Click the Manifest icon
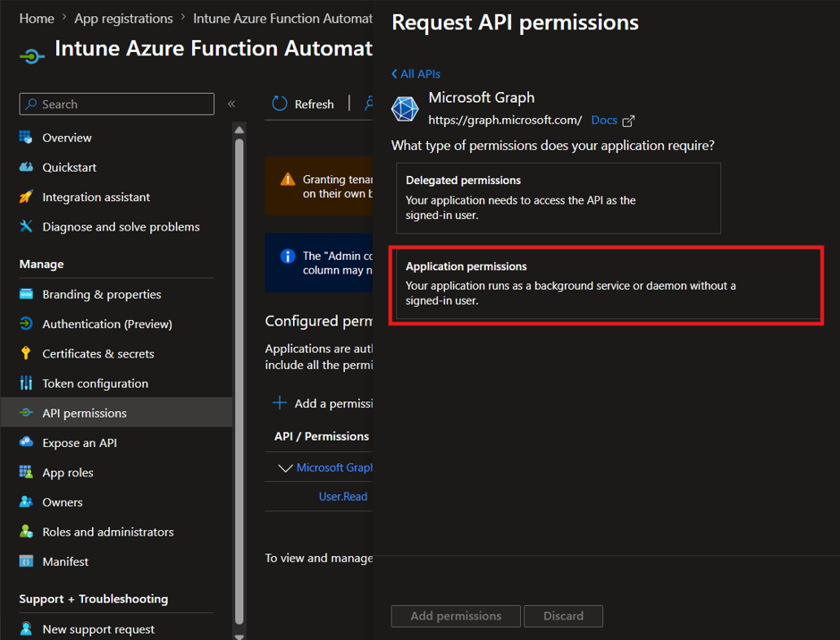This screenshot has width=840, height=640. [26, 561]
